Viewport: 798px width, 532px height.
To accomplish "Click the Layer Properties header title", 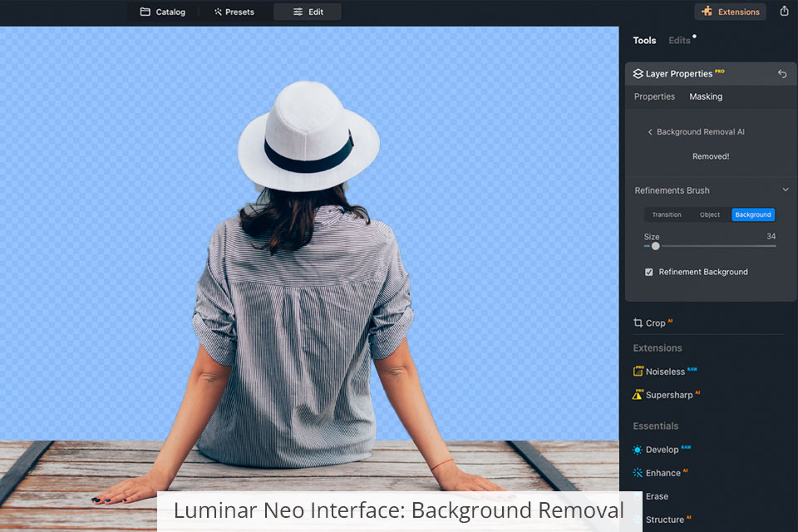I will 679,74.
